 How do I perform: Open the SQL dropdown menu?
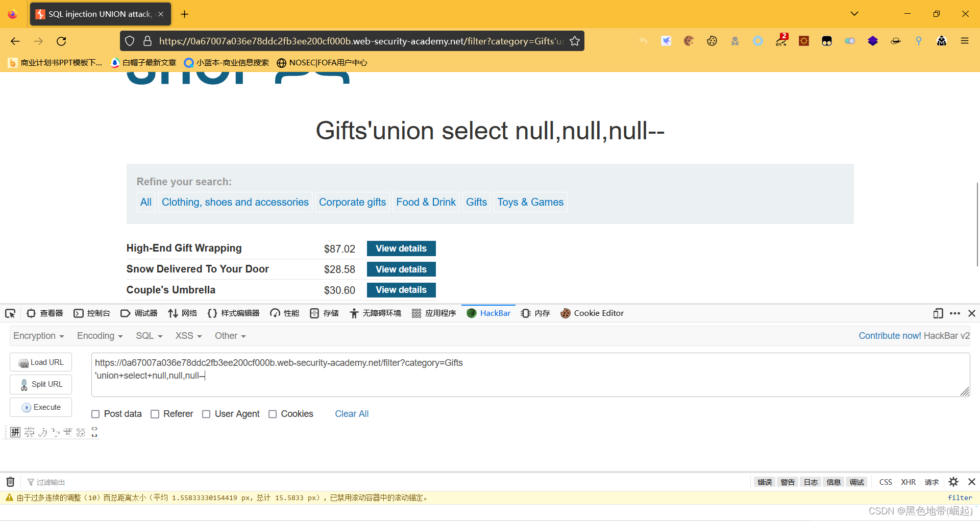point(149,336)
